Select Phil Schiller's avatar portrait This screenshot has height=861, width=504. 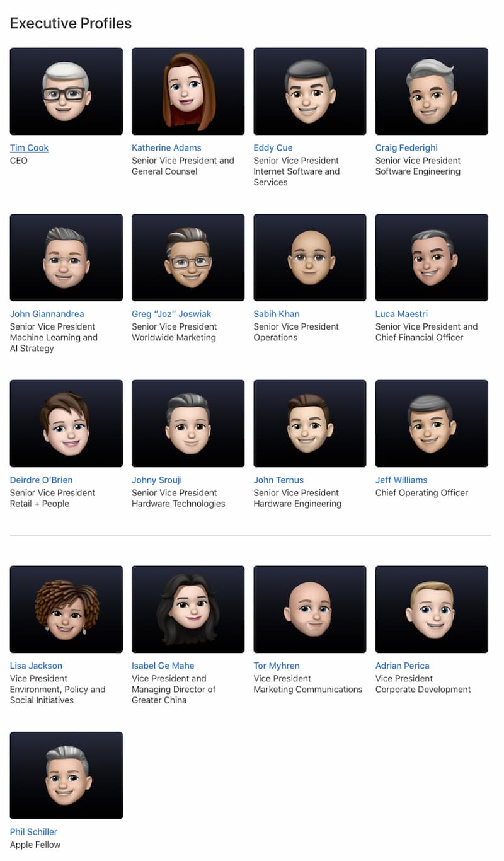[66, 775]
